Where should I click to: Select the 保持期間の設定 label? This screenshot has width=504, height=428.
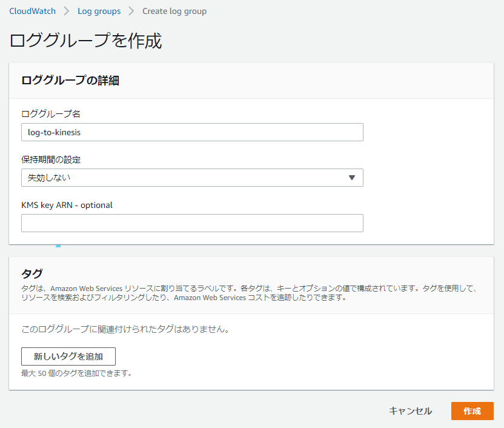[51, 159]
